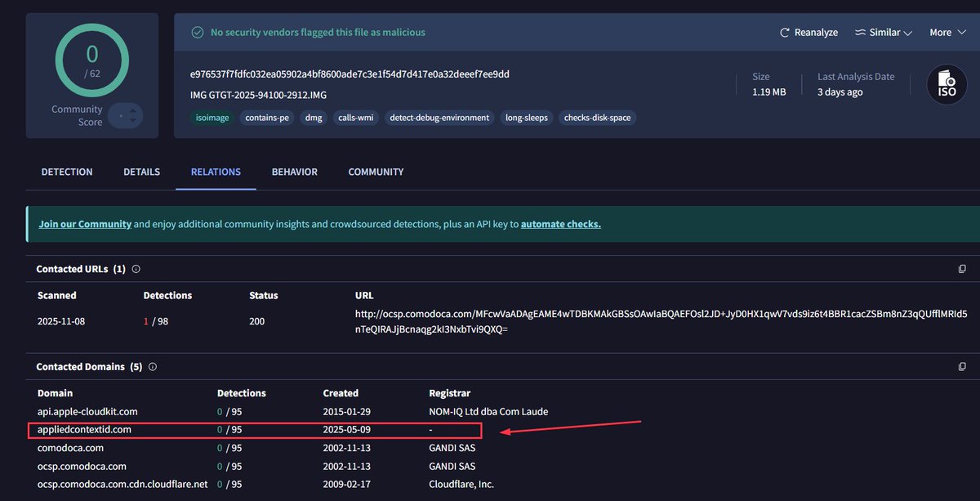
Task: Switch to the Details tab
Action: (x=142, y=172)
